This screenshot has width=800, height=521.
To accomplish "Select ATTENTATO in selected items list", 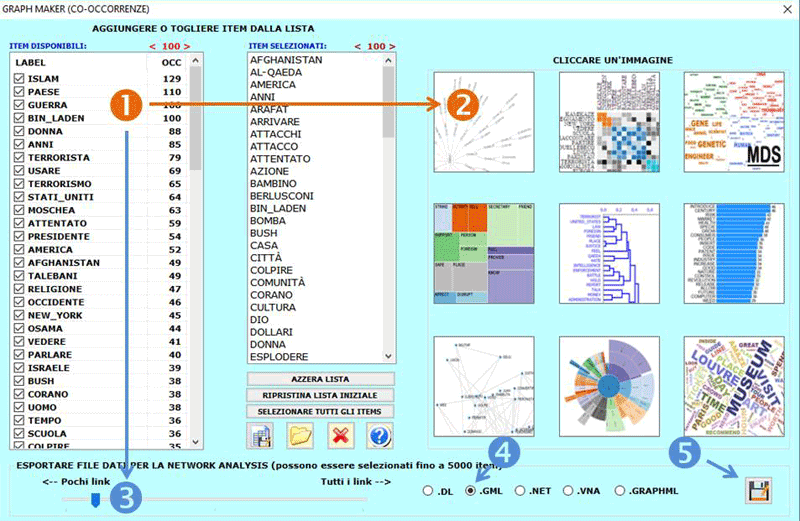I will [x=280, y=159].
